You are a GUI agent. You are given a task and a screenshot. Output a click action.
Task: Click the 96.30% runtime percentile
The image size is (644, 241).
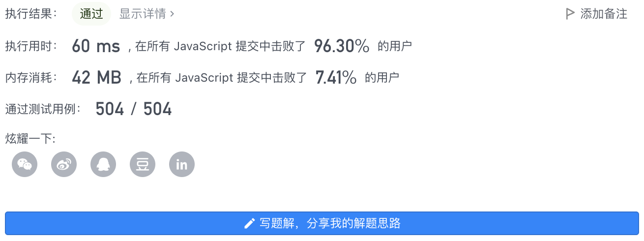pyautogui.click(x=342, y=46)
